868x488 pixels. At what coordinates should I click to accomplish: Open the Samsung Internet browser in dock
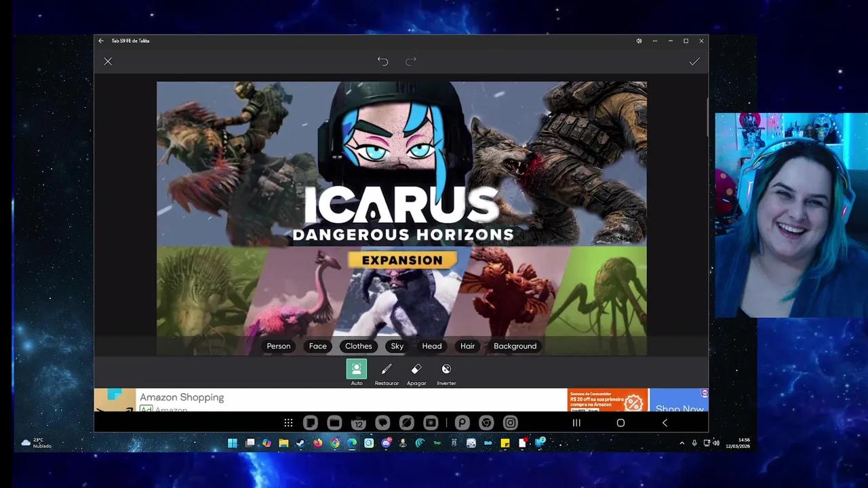(407, 423)
